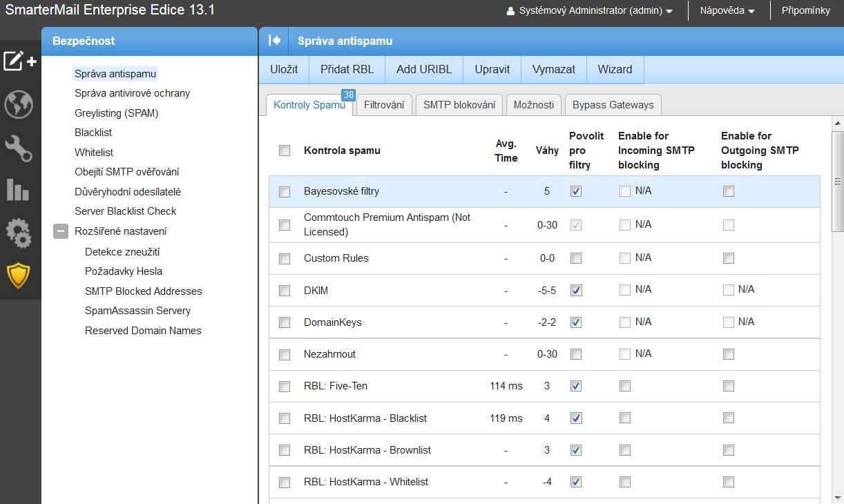Click the 38 count badge
This screenshot has height=504, width=844.
click(x=348, y=95)
